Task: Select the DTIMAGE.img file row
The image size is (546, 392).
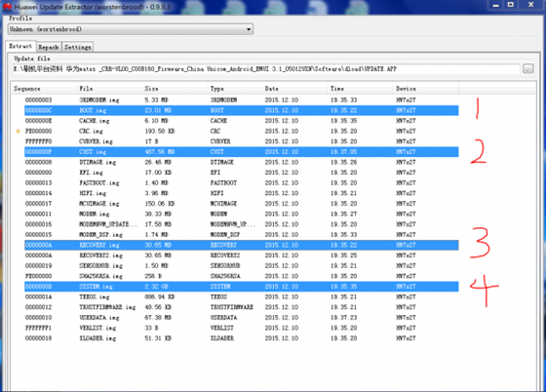Action: pyautogui.click(x=242, y=162)
